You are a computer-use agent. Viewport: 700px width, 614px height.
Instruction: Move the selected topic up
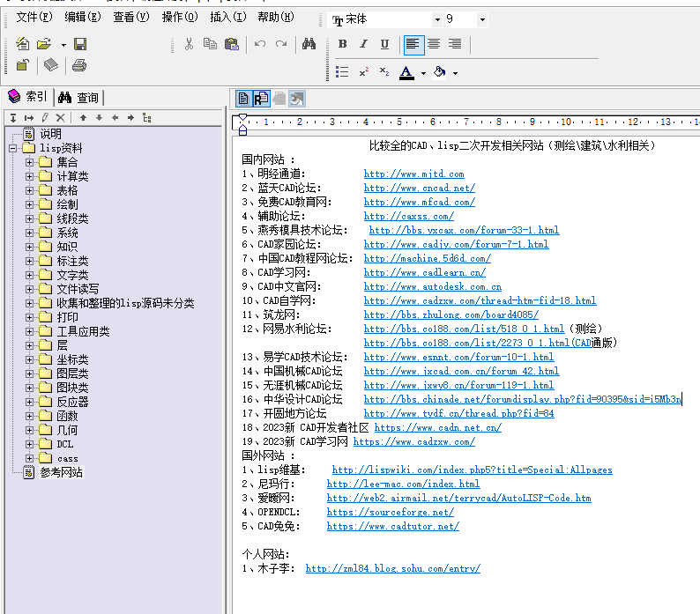click(83, 118)
